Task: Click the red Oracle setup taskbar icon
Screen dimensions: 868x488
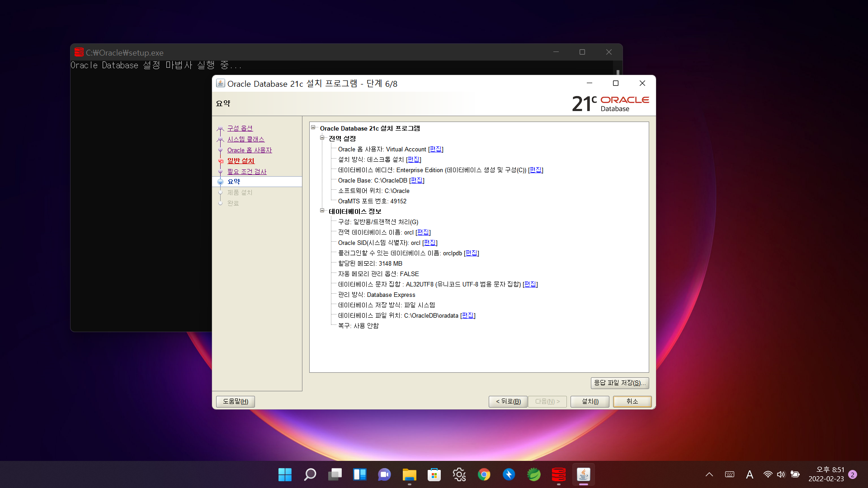Action: coord(558,474)
